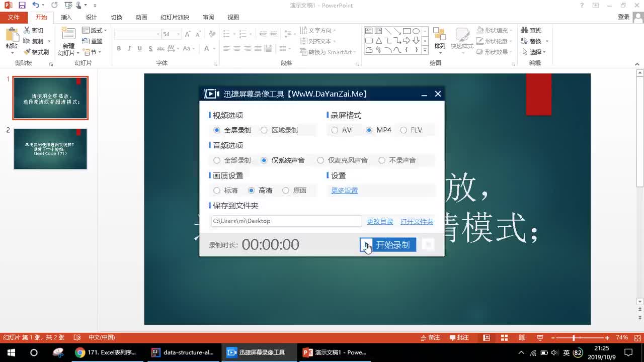Click the Undo arrow icon

(35, 5)
